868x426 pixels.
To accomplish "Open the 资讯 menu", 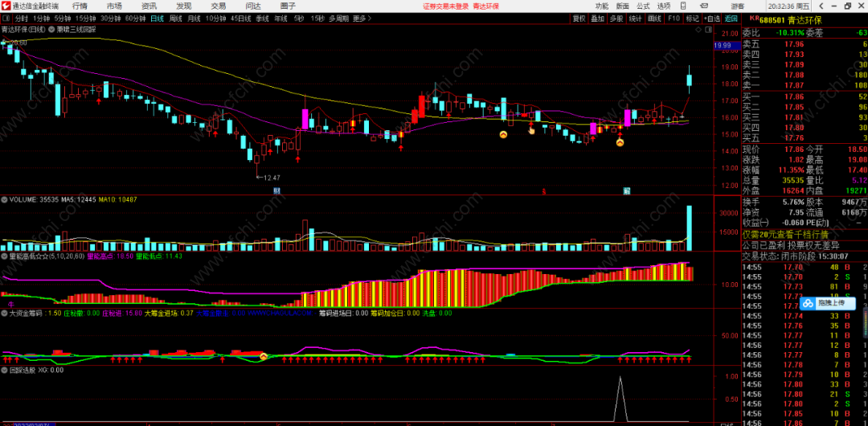I will pos(149,6).
